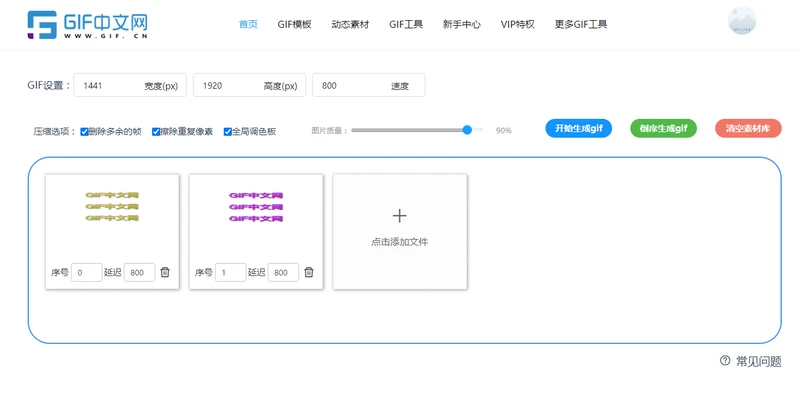Open the user avatar profile
The width and height of the screenshot is (800, 393).
[x=742, y=21]
